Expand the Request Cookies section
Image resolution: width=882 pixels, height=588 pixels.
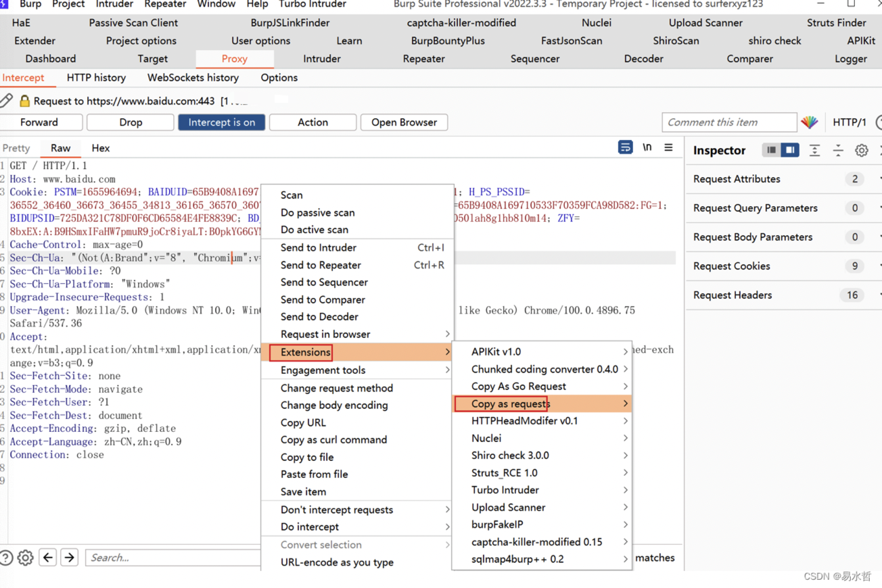point(784,266)
